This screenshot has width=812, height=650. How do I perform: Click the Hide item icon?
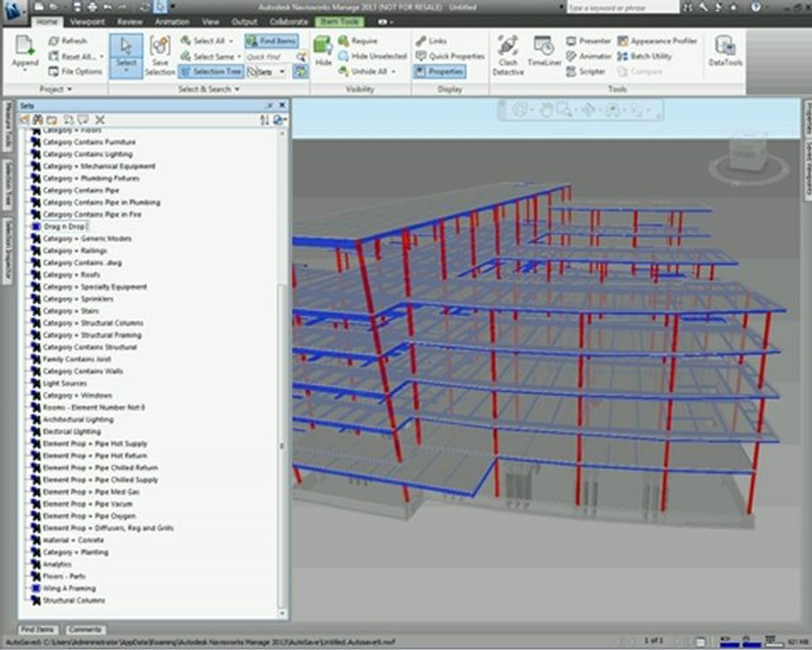(323, 46)
